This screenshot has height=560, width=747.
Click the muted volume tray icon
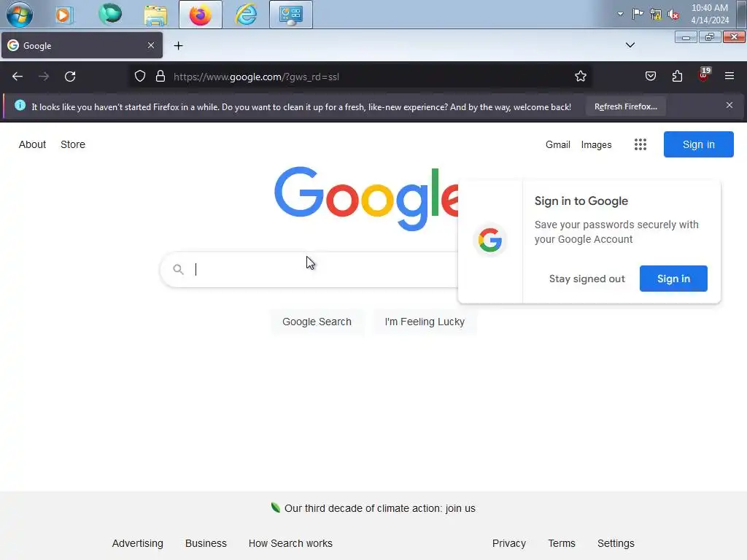(673, 15)
